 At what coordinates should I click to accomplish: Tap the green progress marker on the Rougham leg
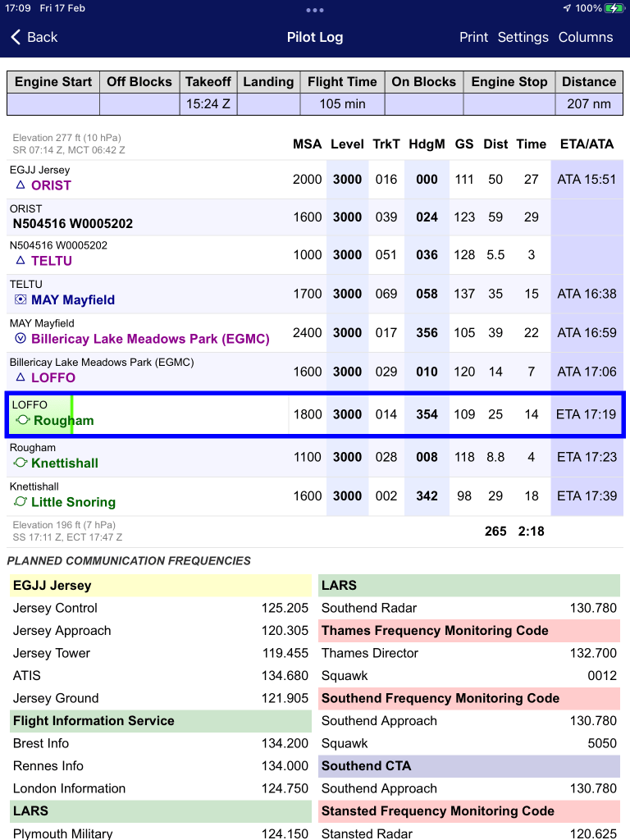72,414
